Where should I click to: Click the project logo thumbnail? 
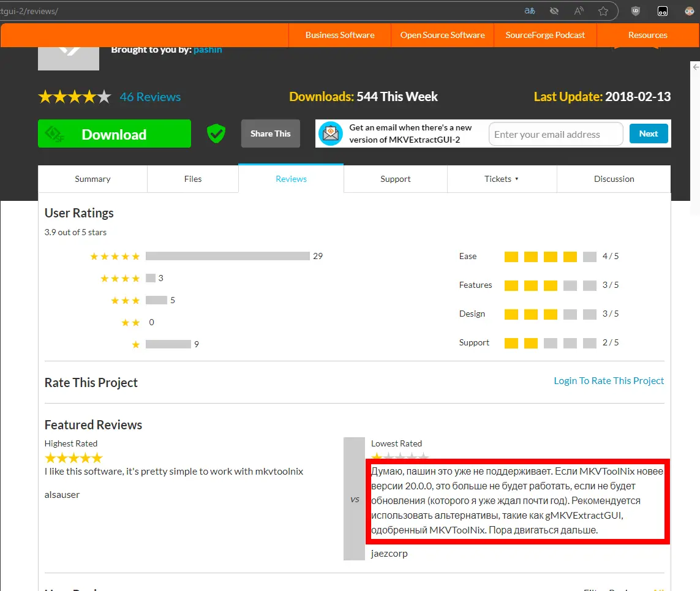click(x=69, y=58)
